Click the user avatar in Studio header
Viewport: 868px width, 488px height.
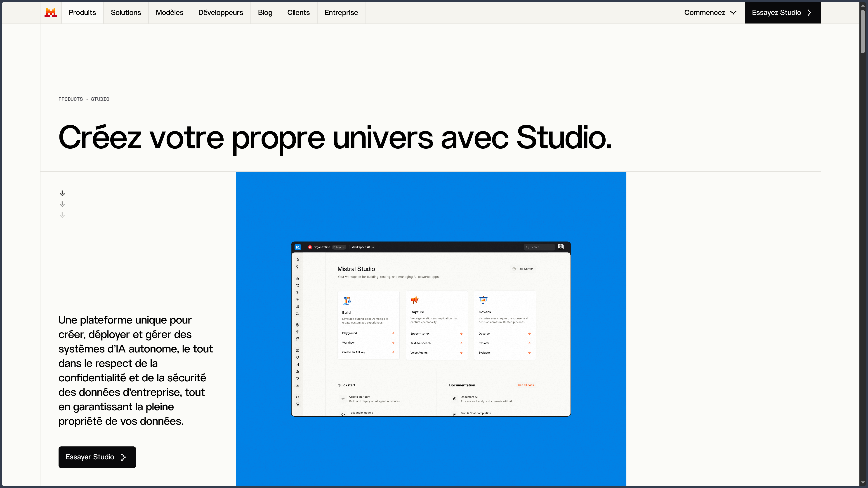pos(561,247)
